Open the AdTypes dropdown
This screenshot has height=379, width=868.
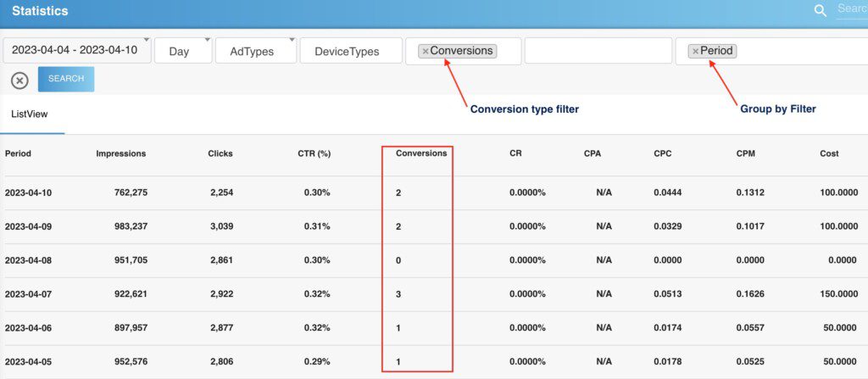[x=255, y=51]
